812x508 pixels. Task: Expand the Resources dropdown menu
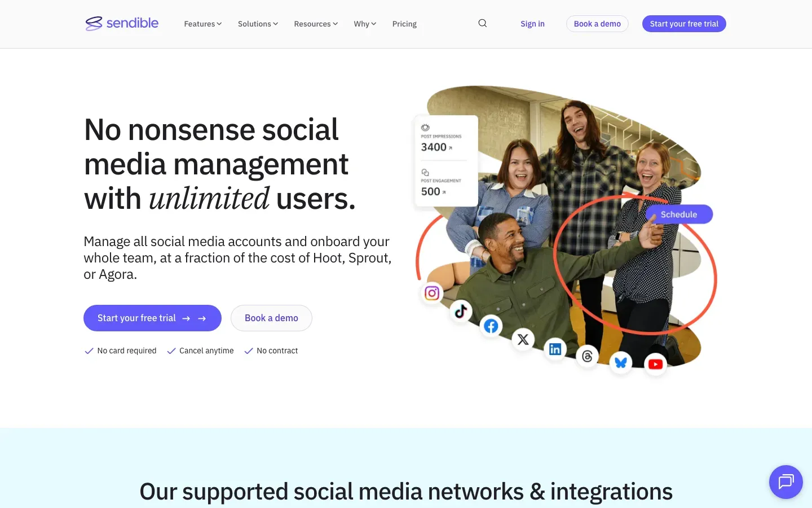[x=316, y=24]
